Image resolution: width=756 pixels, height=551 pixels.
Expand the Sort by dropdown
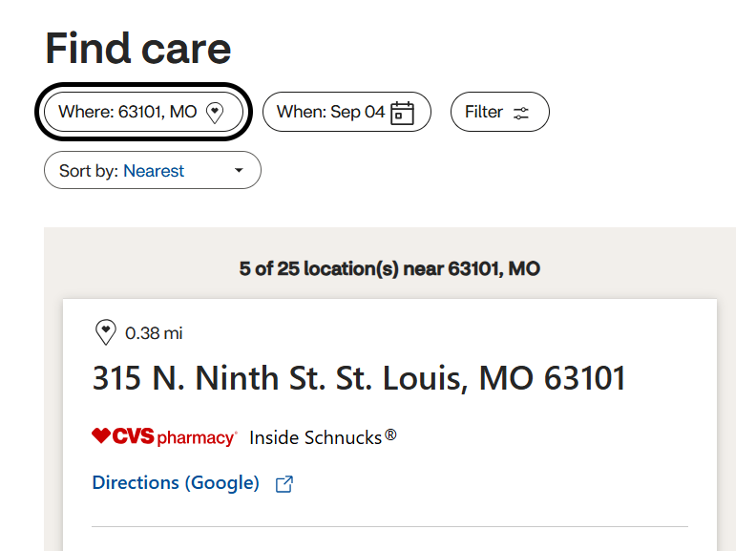pyautogui.click(x=153, y=170)
